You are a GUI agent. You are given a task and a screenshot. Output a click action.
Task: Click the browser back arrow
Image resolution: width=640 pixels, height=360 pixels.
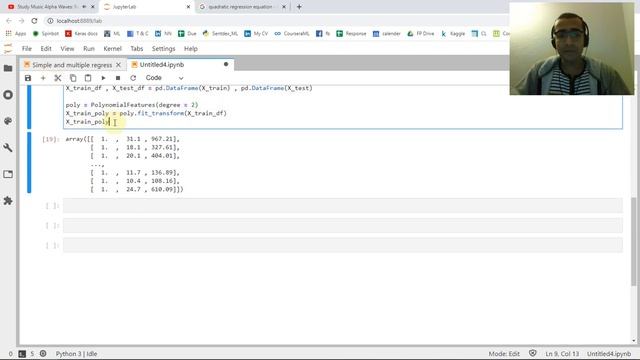coord(9,21)
